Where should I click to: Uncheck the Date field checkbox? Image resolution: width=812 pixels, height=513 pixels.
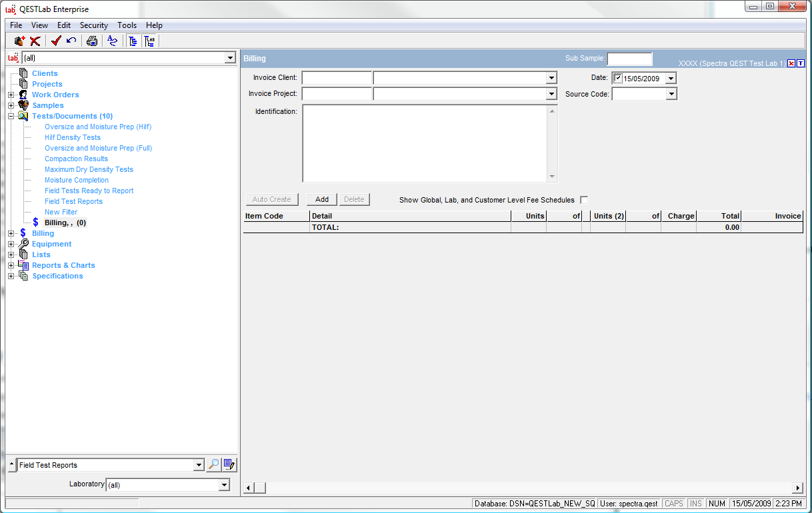point(618,79)
